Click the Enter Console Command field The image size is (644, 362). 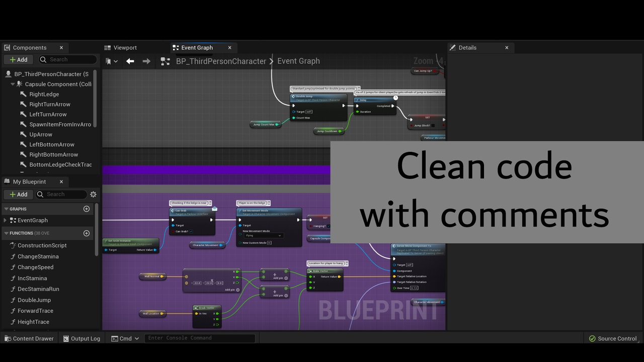(x=200, y=338)
